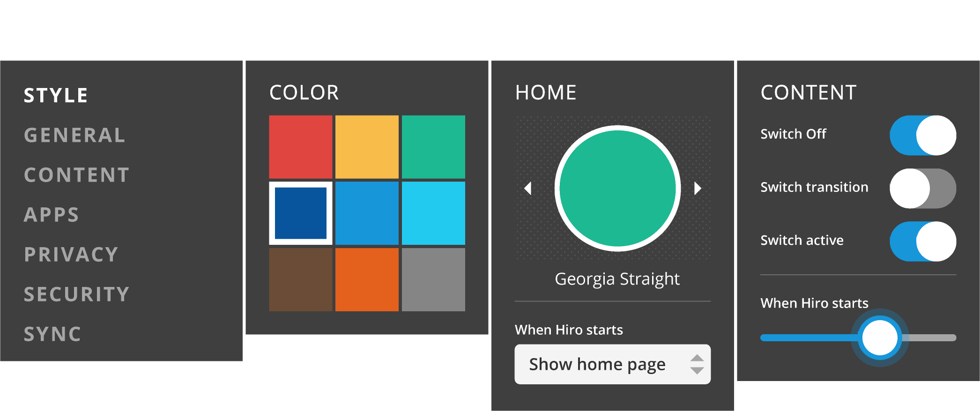Screen dimensions: 980x411
Task: Open the General settings section
Action: (x=74, y=135)
